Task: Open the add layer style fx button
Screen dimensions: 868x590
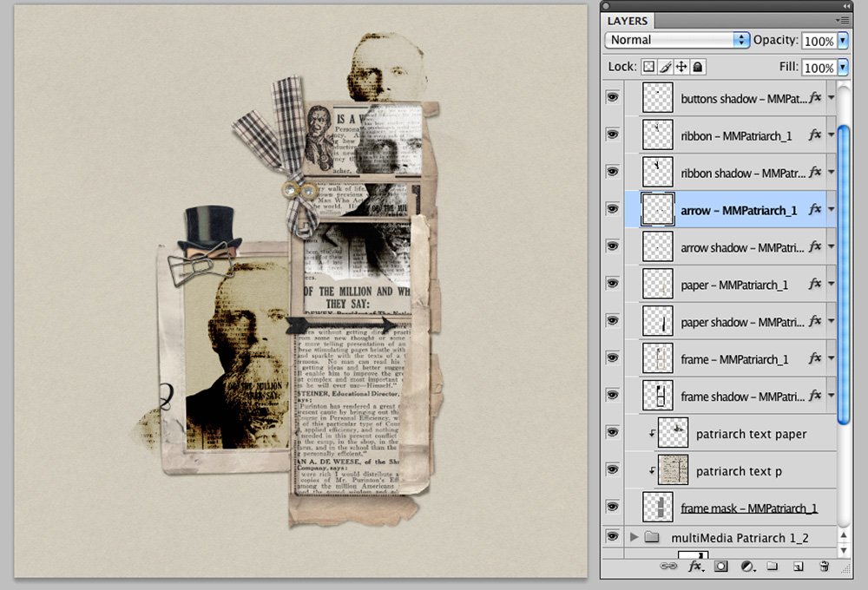Action: click(696, 567)
